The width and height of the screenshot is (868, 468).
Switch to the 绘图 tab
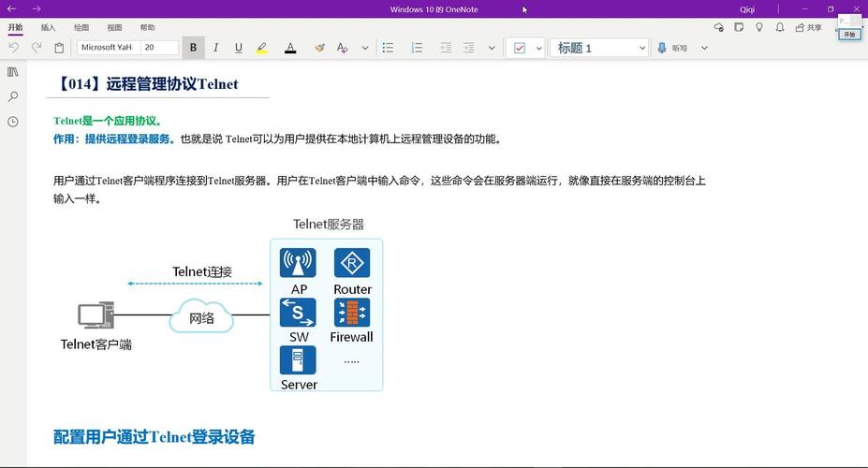pos(81,27)
